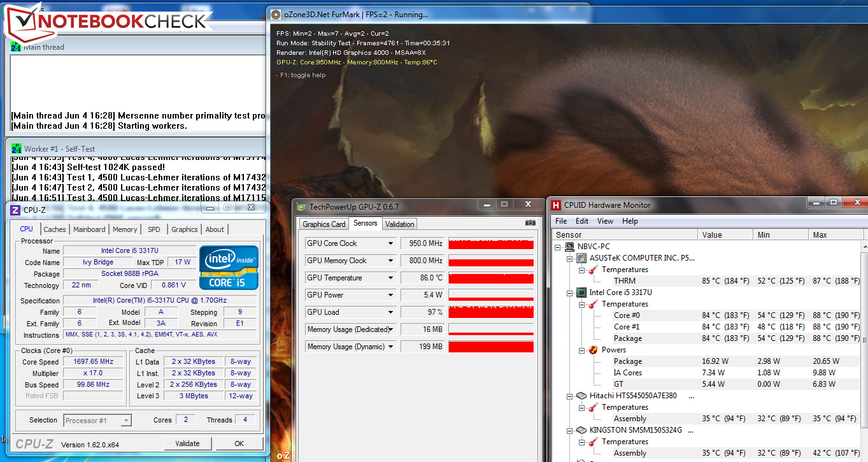The height and width of the screenshot is (462, 868).
Task: Open the About tab in CPU-Z
Action: point(215,229)
